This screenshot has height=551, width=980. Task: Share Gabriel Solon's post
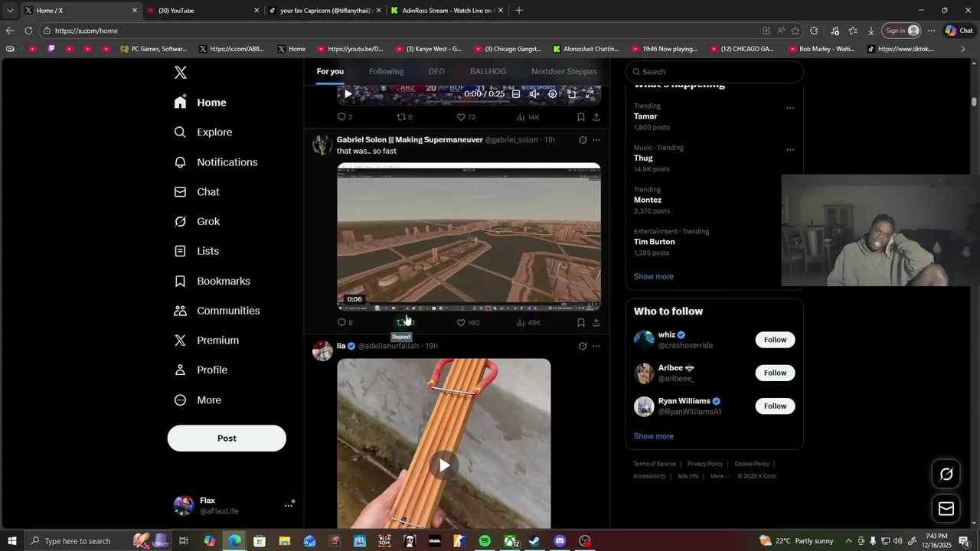pos(596,322)
